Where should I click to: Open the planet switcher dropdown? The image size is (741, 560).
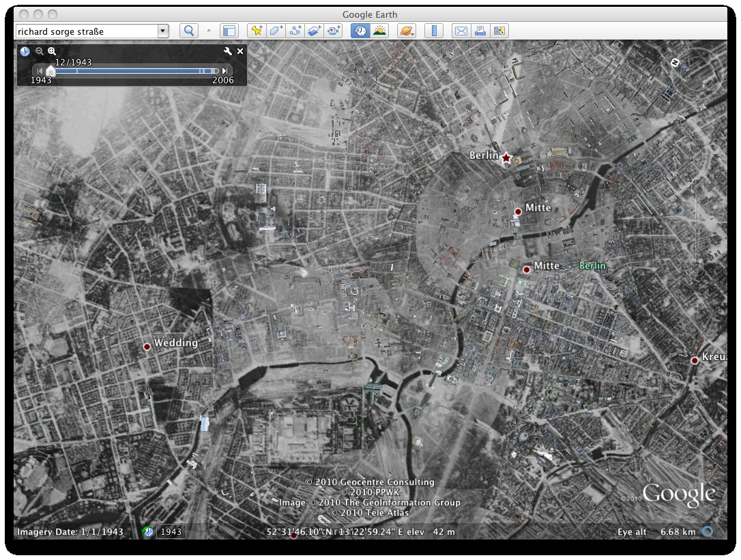(406, 31)
